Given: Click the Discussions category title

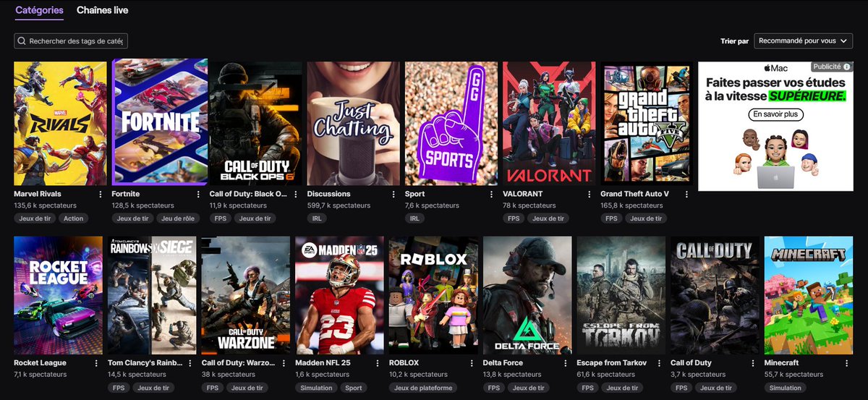Looking at the screenshot, I should [x=329, y=194].
